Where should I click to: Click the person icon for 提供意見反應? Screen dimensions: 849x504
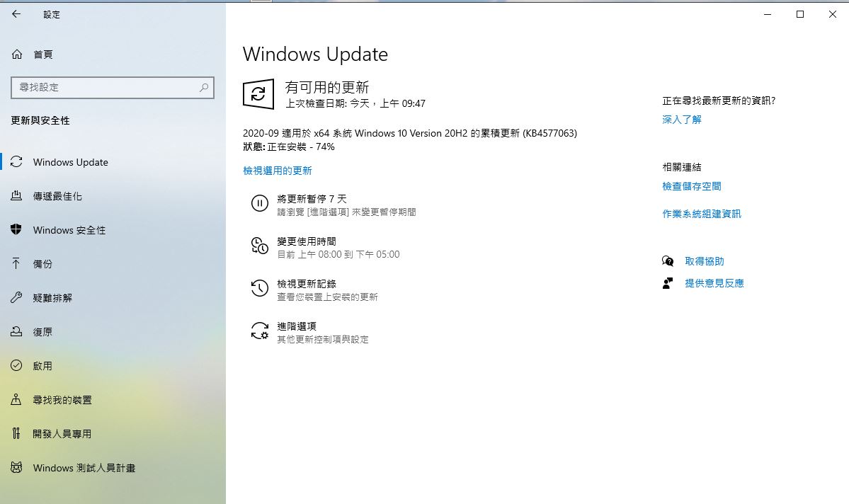coord(668,283)
